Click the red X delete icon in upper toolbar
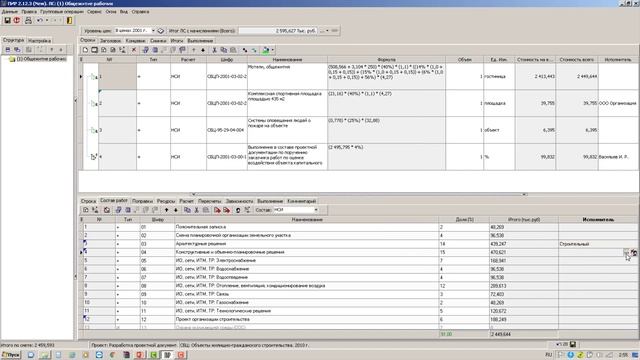 (x=133, y=50)
